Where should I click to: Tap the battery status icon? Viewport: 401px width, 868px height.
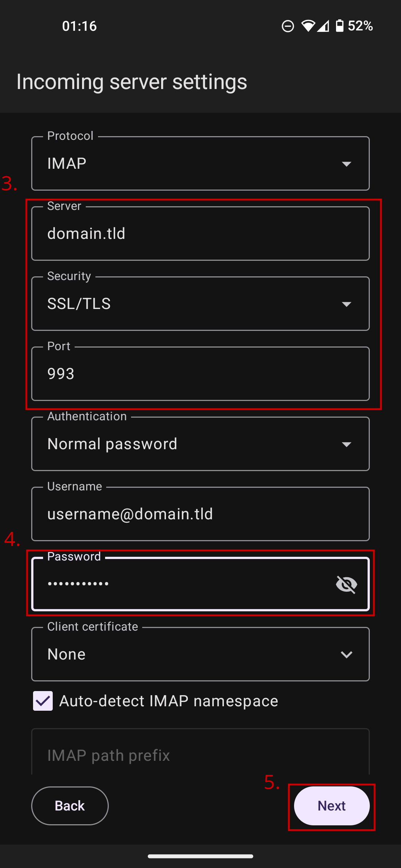click(x=339, y=26)
